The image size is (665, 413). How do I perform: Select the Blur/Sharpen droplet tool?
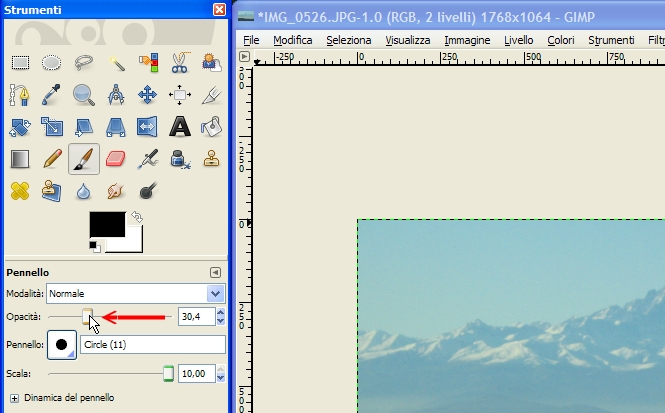84,191
